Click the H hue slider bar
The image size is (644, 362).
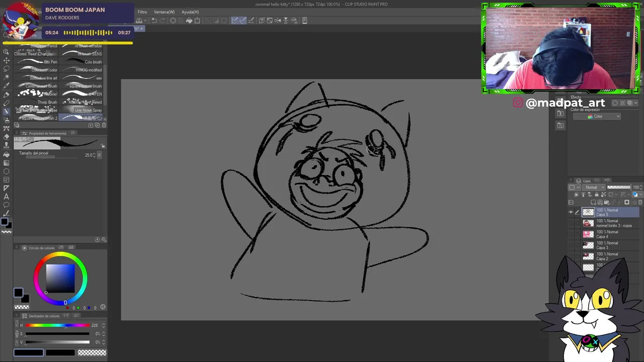click(x=57, y=325)
